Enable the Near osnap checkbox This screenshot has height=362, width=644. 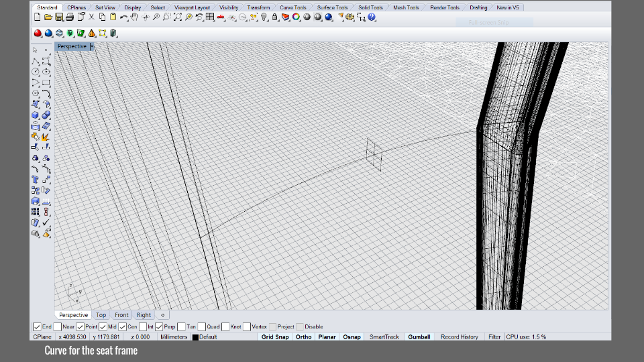58,326
